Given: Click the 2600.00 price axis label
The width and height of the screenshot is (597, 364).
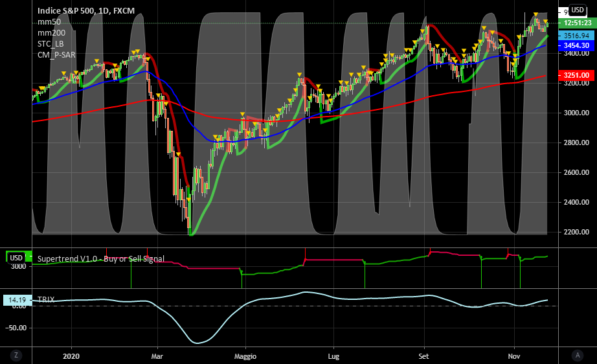Looking at the screenshot, I should click(576, 172).
